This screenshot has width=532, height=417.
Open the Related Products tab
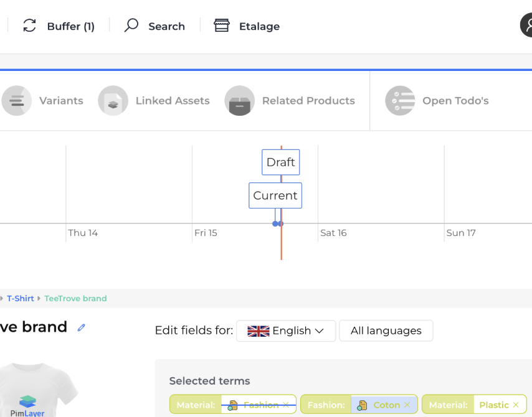point(308,101)
